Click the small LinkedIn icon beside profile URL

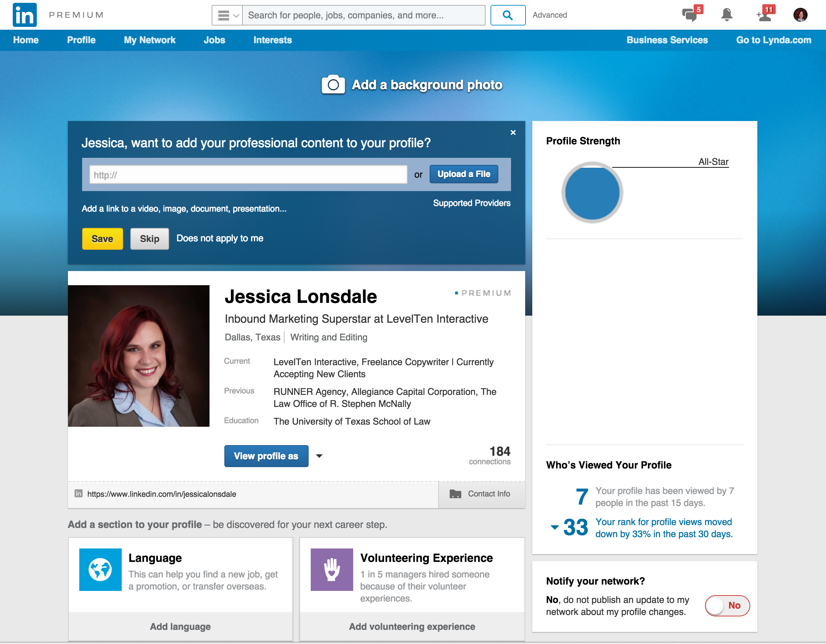(78, 493)
